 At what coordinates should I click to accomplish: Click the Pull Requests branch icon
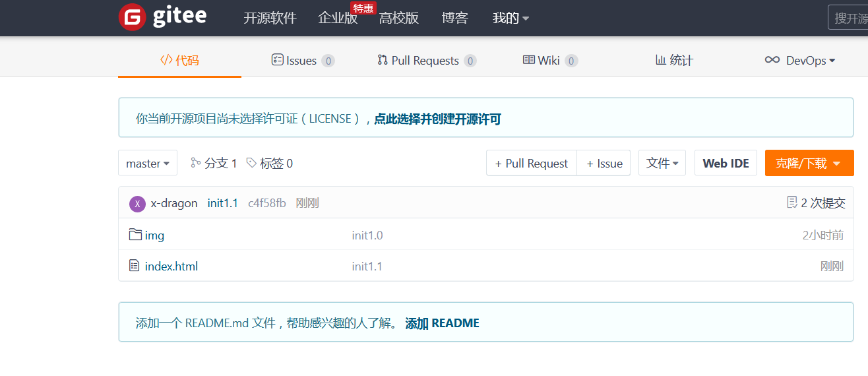[x=383, y=60]
